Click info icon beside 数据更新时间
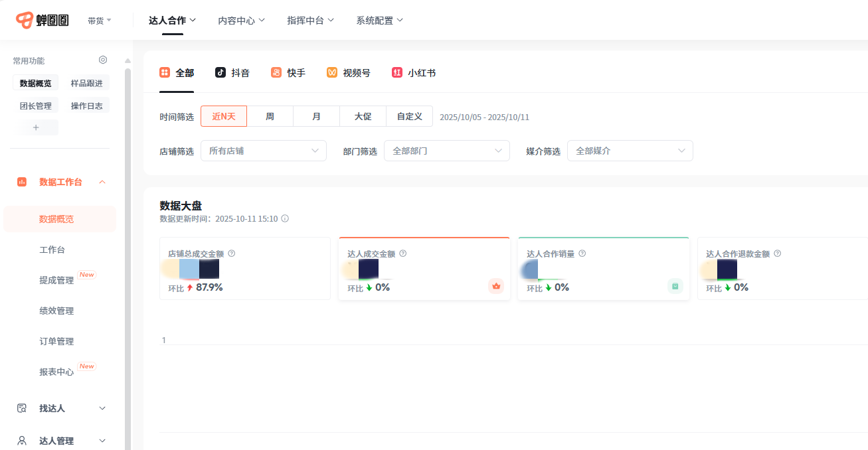Screen dimensions: 868x450 pyautogui.click(x=285, y=218)
